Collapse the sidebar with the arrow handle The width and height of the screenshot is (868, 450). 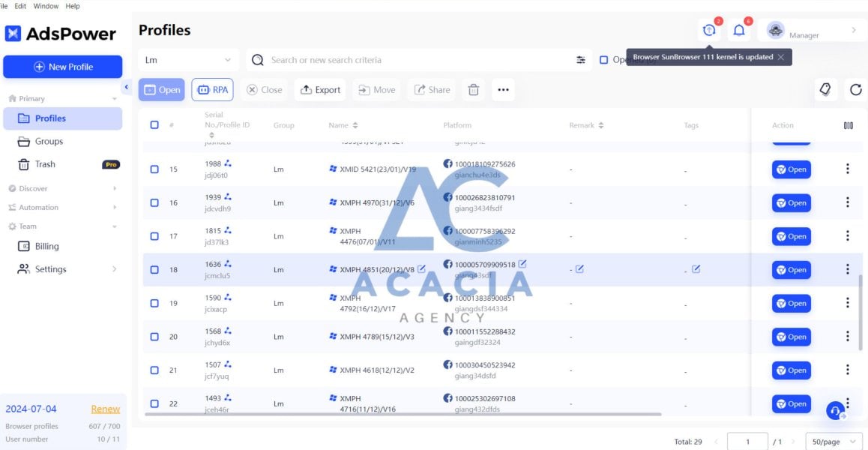point(126,87)
